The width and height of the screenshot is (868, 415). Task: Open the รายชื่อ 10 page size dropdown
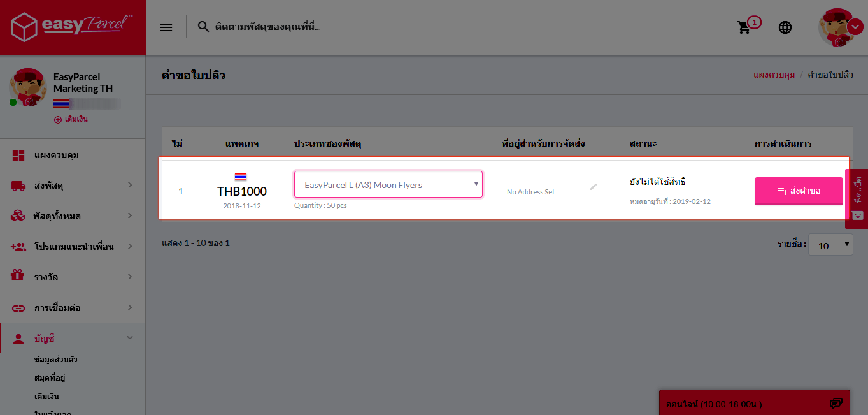point(830,245)
